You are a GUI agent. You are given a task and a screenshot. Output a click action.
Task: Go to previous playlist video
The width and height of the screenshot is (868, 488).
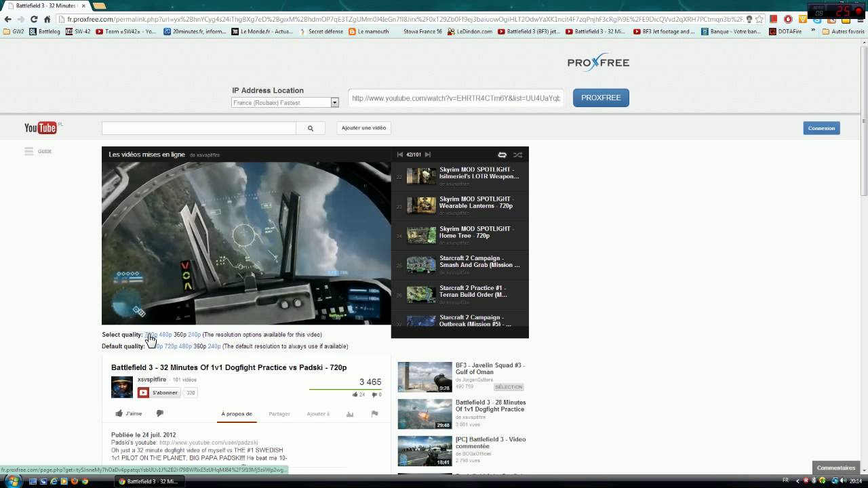[x=400, y=155]
